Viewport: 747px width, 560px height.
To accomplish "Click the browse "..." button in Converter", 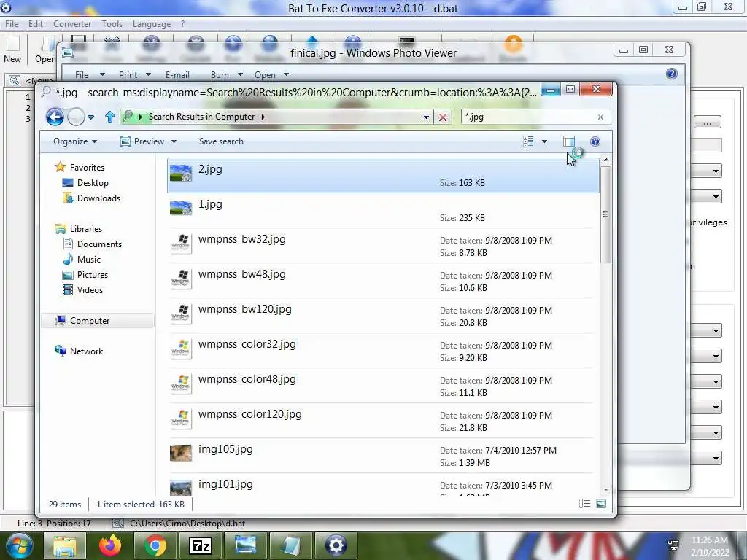I will click(707, 122).
